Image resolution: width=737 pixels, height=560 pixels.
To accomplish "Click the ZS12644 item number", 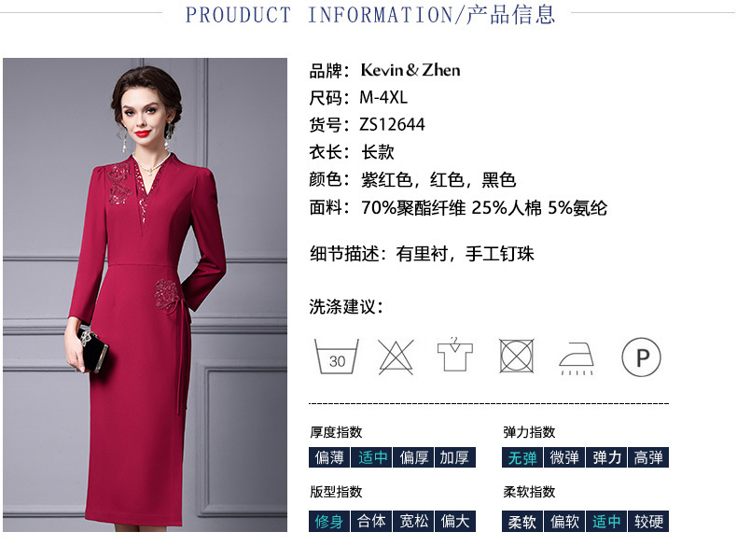I will (392, 125).
